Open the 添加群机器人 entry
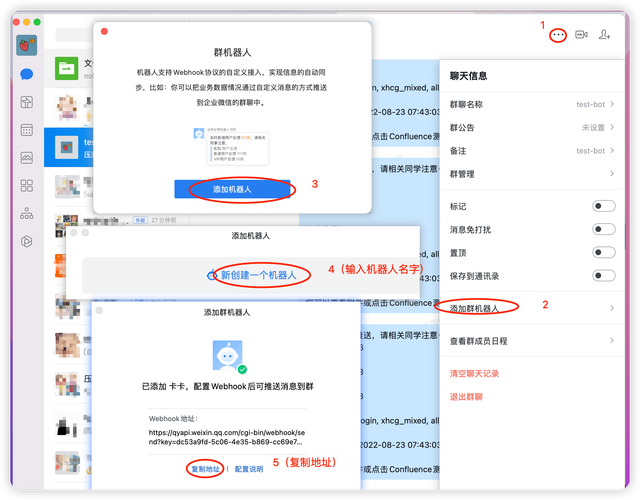Screen dimensions: 640x500 pyautogui.click(x=532, y=308)
